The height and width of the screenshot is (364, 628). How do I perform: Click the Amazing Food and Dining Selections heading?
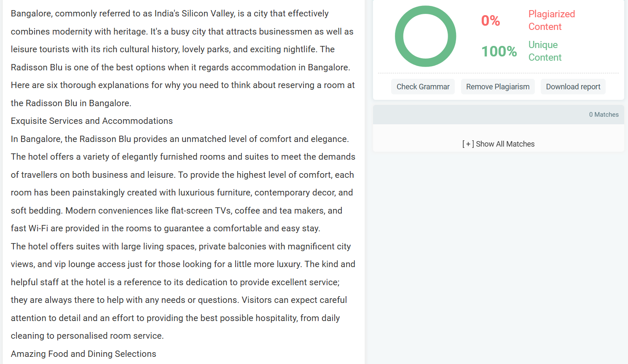83,354
